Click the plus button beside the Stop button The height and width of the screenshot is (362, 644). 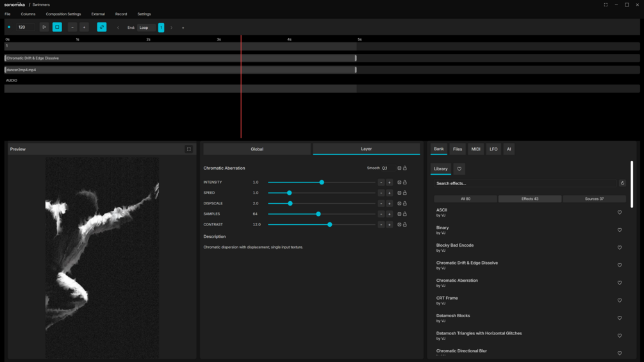pyautogui.click(x=84, y=27)
